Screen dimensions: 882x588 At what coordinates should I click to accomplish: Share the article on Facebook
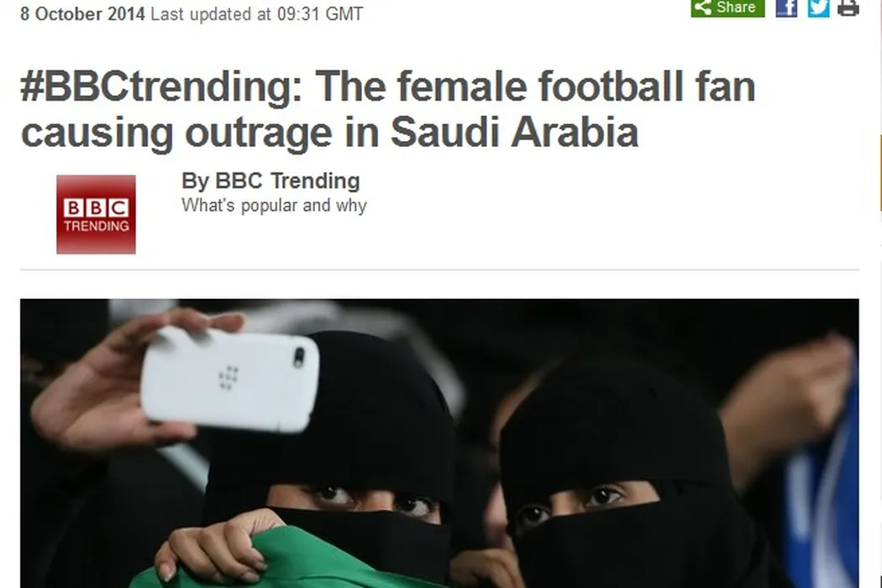click(x=785, y=8)
